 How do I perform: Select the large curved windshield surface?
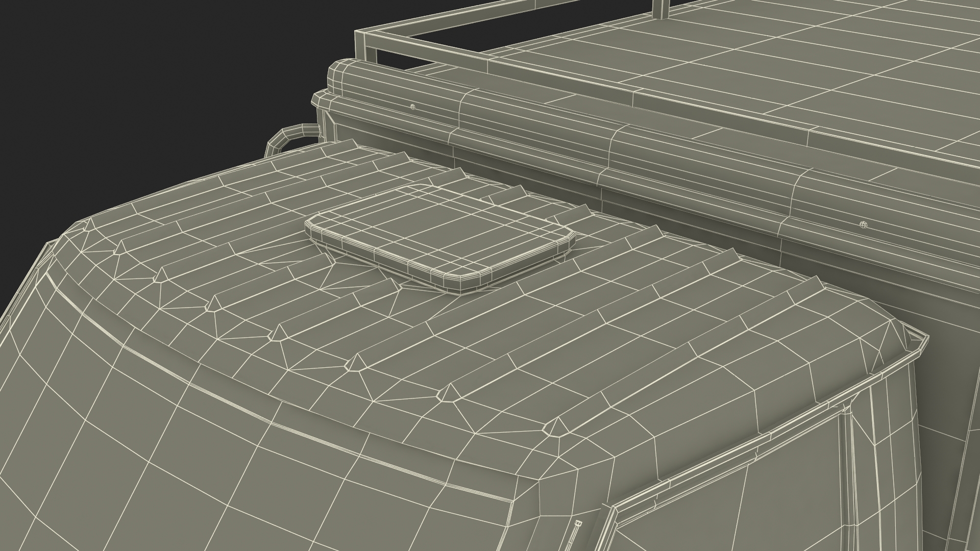204,459
